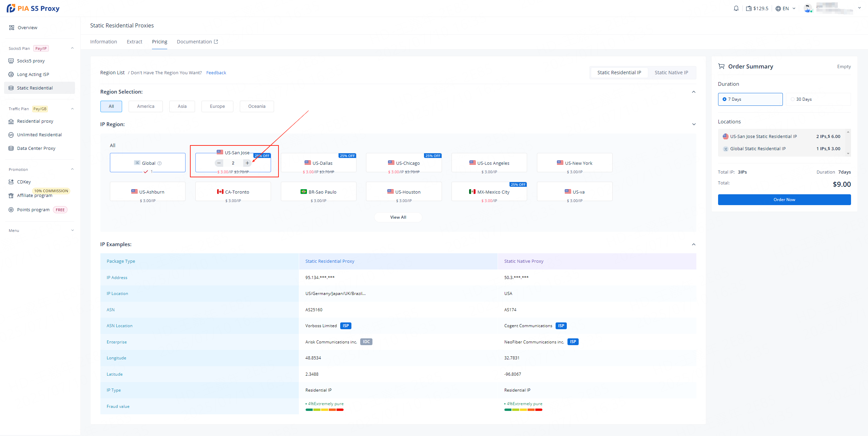Switch to the Extract tab

click(x=134, y=42)
